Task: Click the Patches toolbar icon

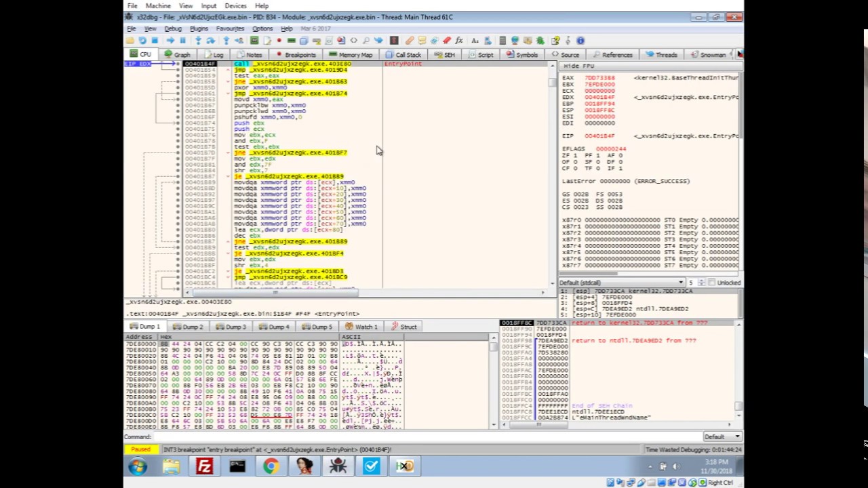Action: point(409,41)
